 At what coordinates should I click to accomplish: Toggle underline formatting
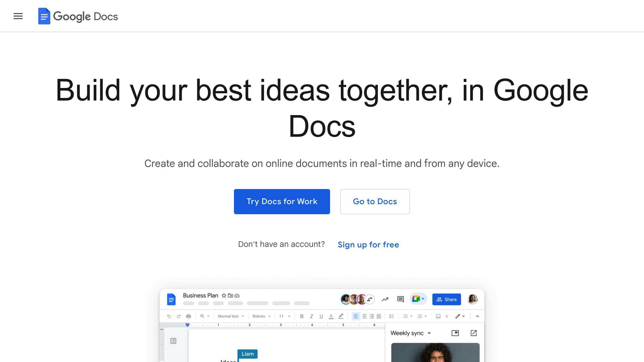click(321, 316)
